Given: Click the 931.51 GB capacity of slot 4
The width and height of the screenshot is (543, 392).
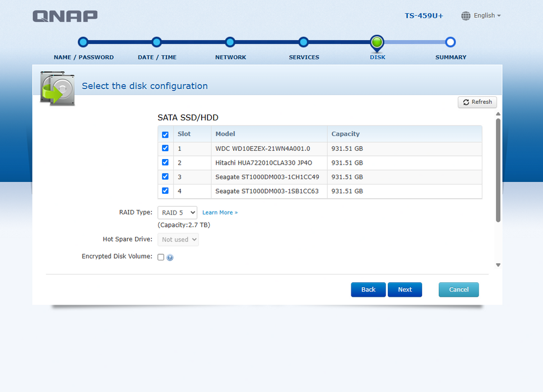Looking at the screenshot, I should coord(347,192).
